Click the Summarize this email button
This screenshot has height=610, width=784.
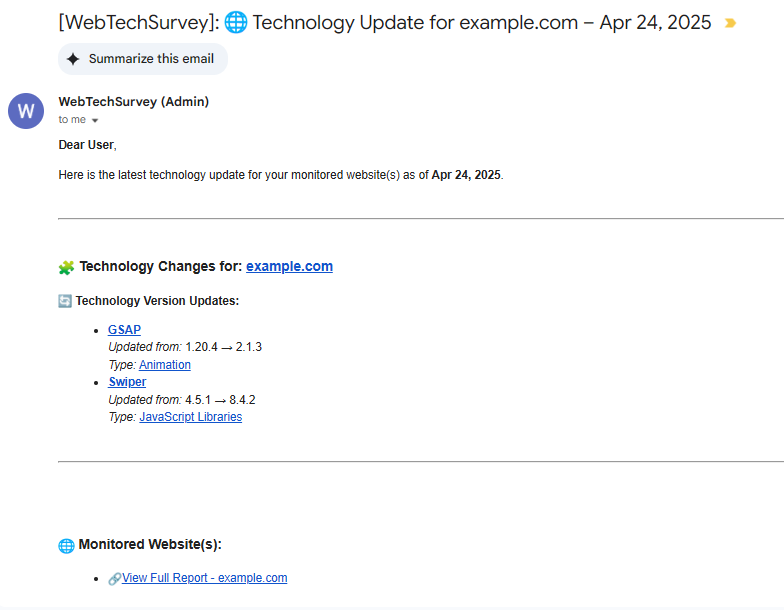click(142, 59)
